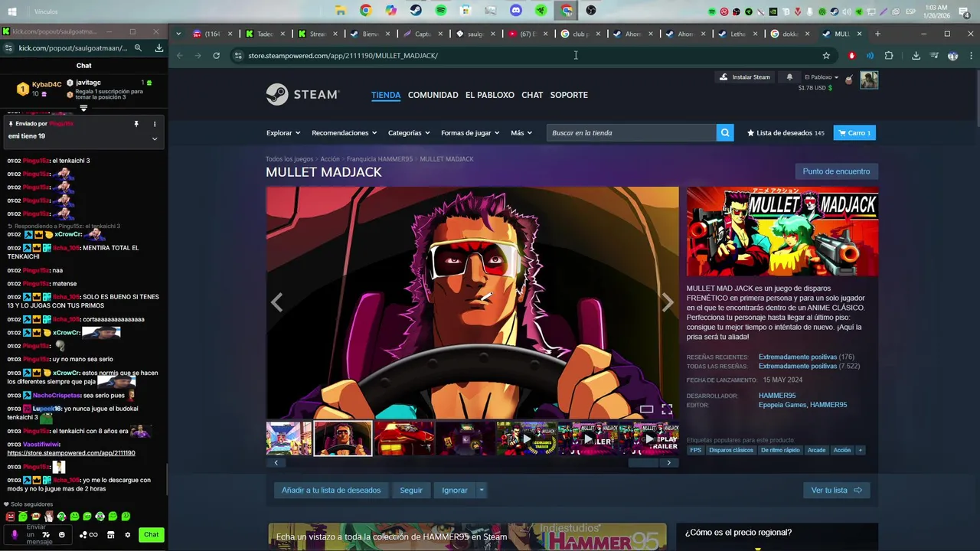Open CHAT in Steam header
The height and width of the screenshot is (551, 980).
tap(532, 95)
